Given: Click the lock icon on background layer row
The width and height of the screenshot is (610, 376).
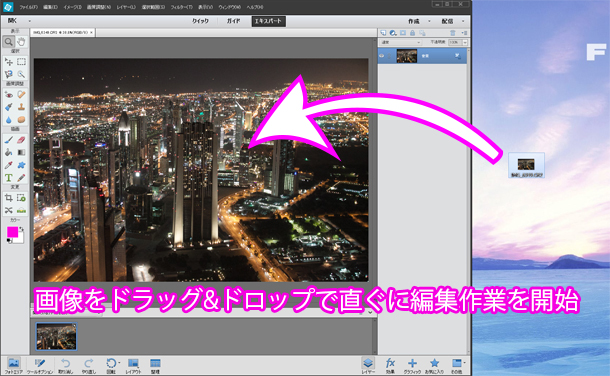Looking at the screenshot, I should pos(458,56).
